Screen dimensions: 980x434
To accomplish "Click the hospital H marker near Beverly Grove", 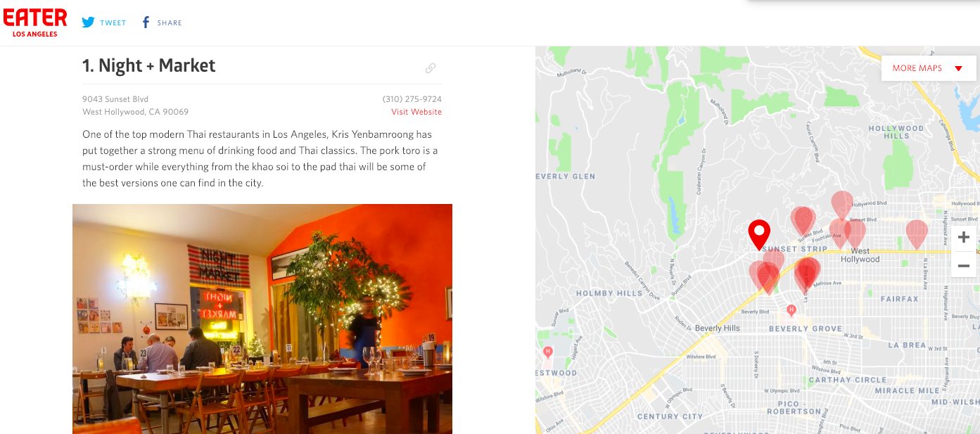I will 791,309.
